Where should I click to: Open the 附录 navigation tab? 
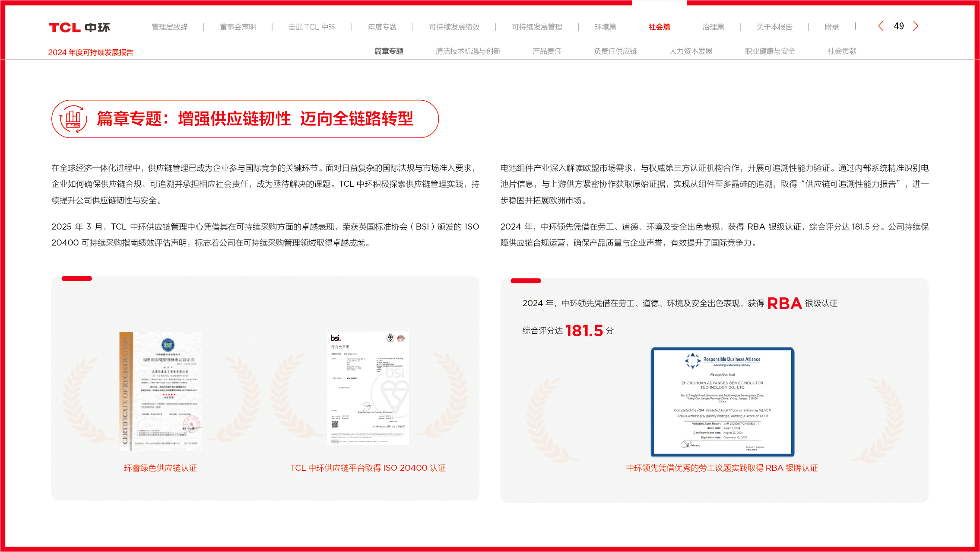click(831, 27)
